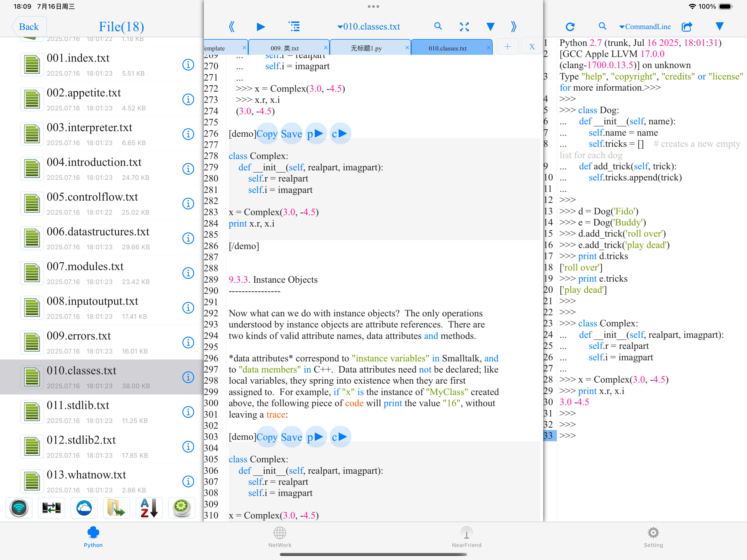Open file 011.stdlib.txt

pos(101,412)
